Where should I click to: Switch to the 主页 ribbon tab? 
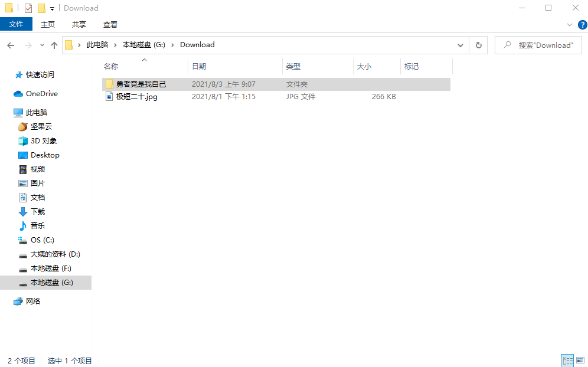coord(48,24)
